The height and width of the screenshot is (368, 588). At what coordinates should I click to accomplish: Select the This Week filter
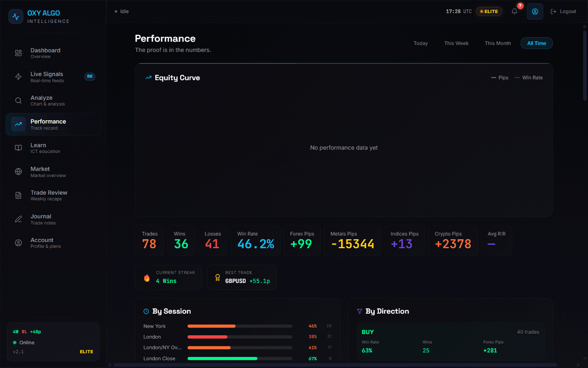coord(456,43)
